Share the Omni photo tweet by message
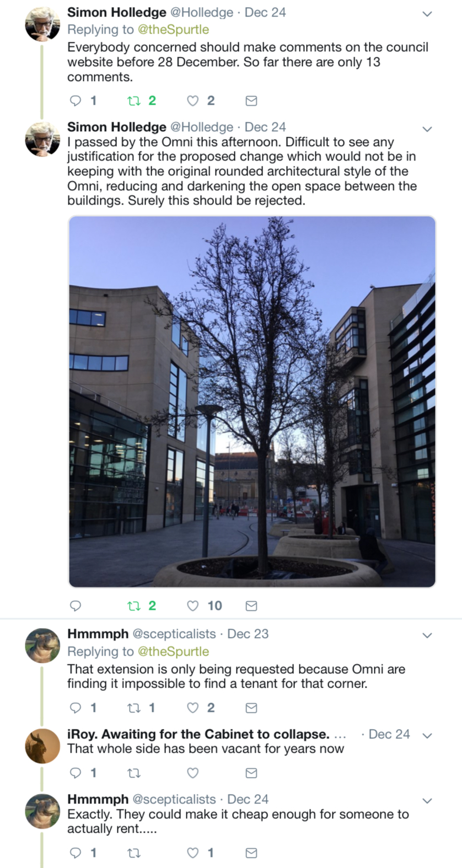 point(251,606)
